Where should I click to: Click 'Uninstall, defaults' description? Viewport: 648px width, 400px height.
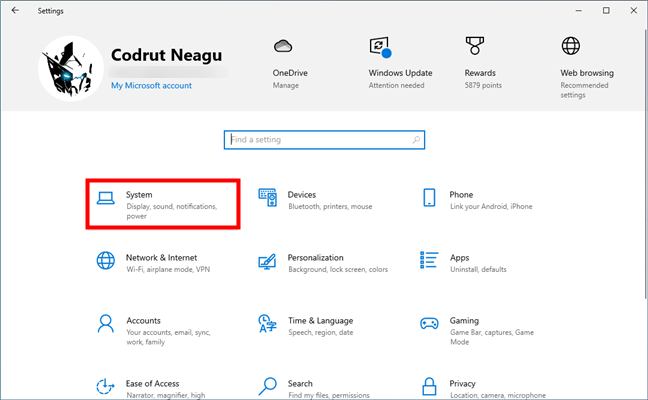pyautogui.click(x=478, y=269)
